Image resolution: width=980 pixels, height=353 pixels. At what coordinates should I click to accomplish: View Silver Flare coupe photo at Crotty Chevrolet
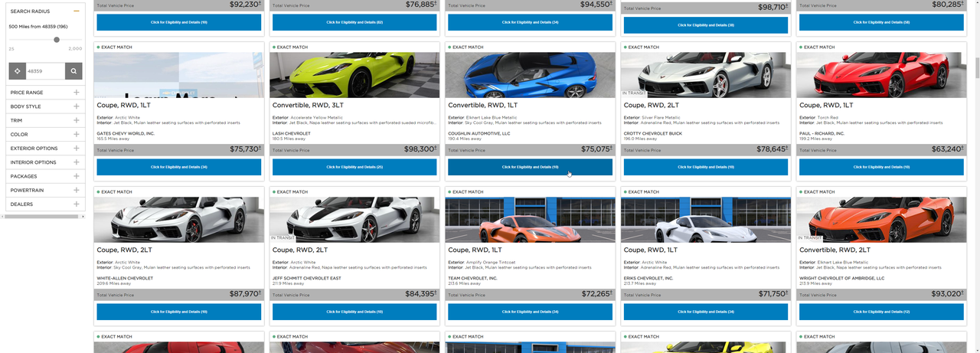point(706,75)
